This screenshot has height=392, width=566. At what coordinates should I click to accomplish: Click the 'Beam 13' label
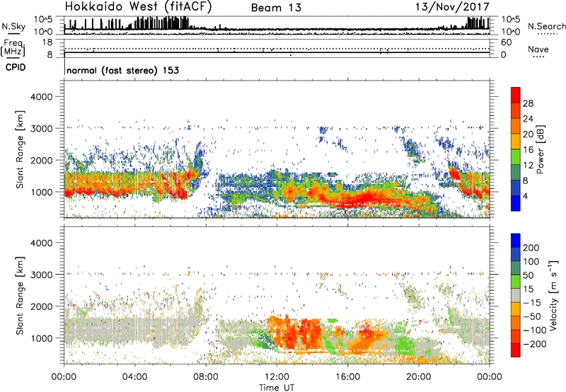pos(276,8)
